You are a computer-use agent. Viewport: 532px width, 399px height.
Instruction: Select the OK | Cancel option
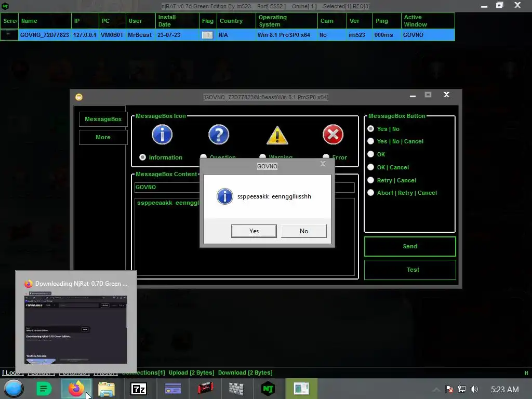coord(370,167)
